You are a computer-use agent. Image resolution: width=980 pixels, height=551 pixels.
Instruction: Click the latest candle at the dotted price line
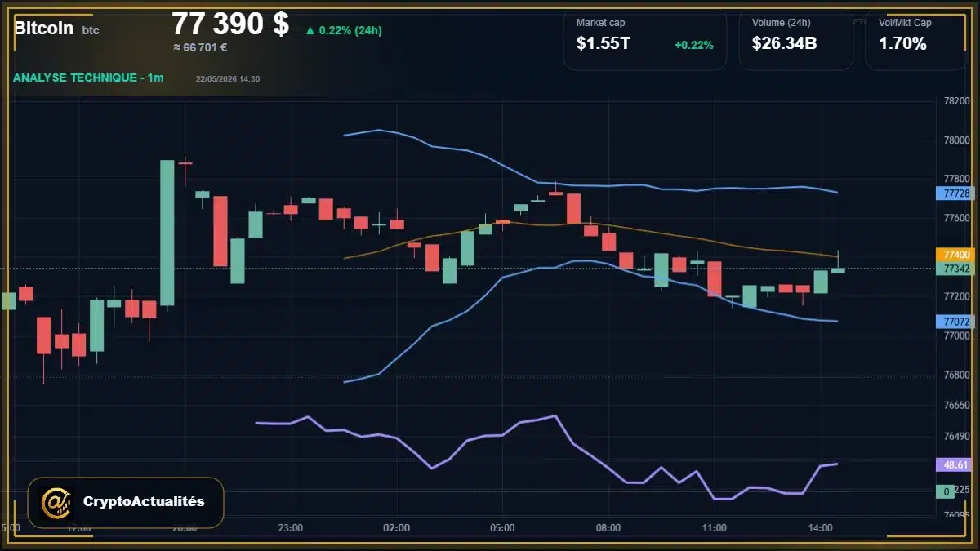(x=838, y=269)
